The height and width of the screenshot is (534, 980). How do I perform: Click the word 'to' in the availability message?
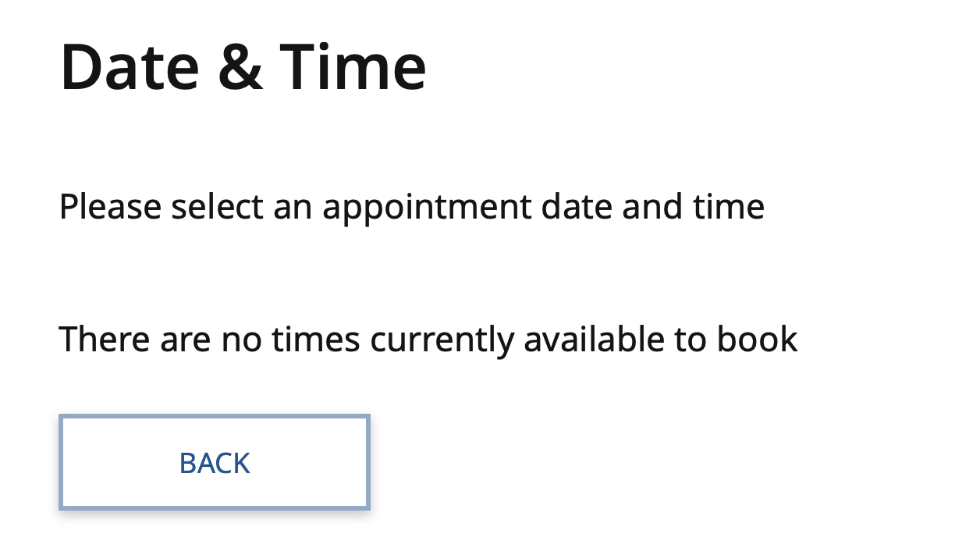(683, 340)
